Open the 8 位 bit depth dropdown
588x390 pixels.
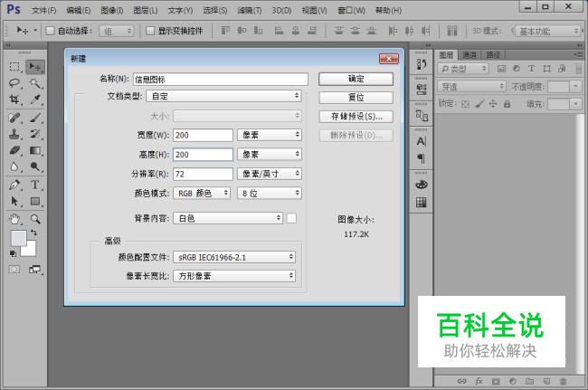270,193
